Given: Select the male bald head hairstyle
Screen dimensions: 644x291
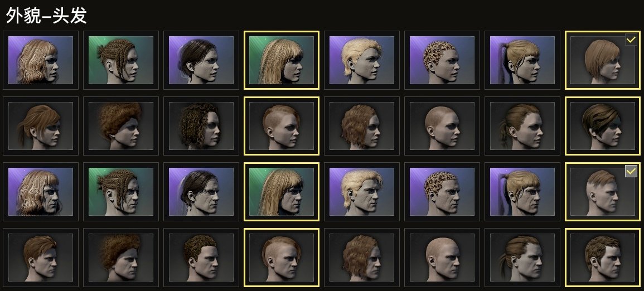Looking at the screenshot, I should tap(442, 258).
